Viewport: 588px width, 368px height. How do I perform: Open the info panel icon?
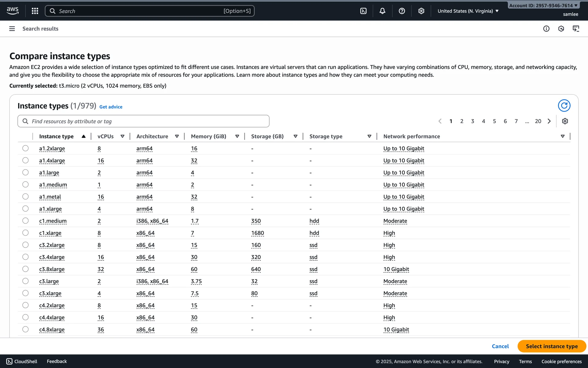tap(546, 29)
